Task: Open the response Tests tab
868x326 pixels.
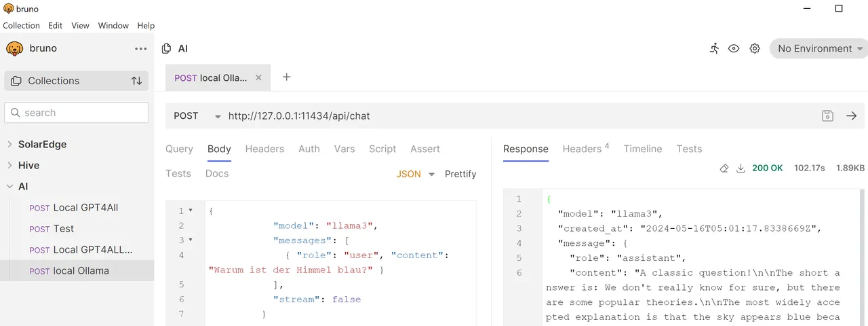Action: [689, 149]
